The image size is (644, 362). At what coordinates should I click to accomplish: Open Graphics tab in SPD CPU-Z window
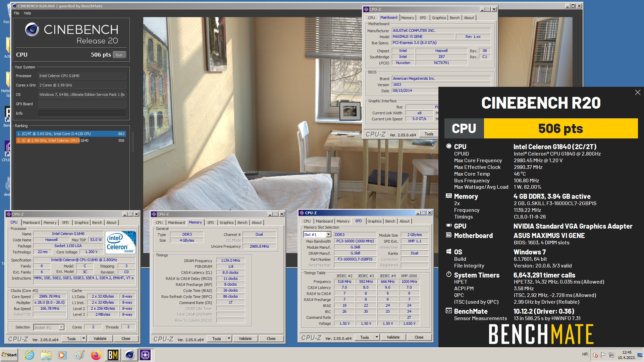pos(374,221)
